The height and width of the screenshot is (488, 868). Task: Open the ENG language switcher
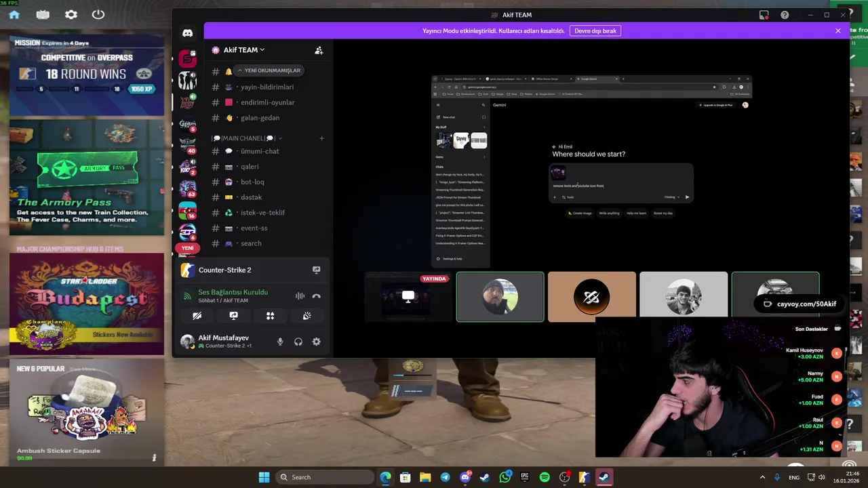(x=793, y=477)
